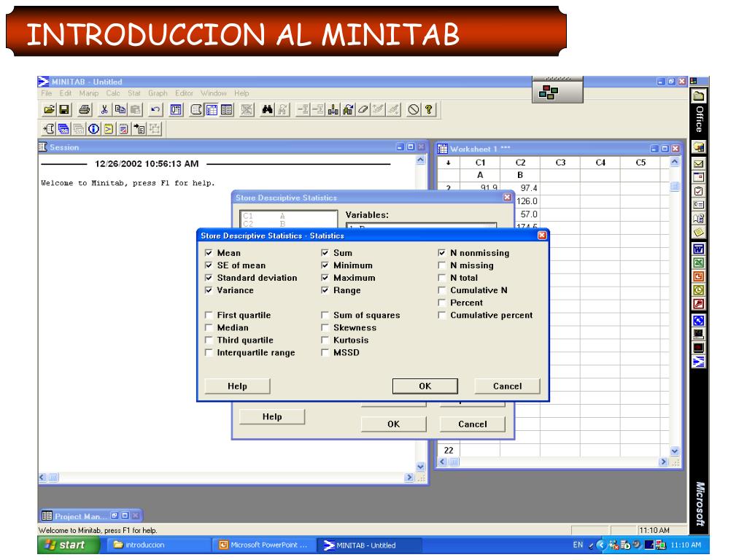Screen dimensions: 747x560
Task: Enable the Median checkbox
Action: pos(209,327)
